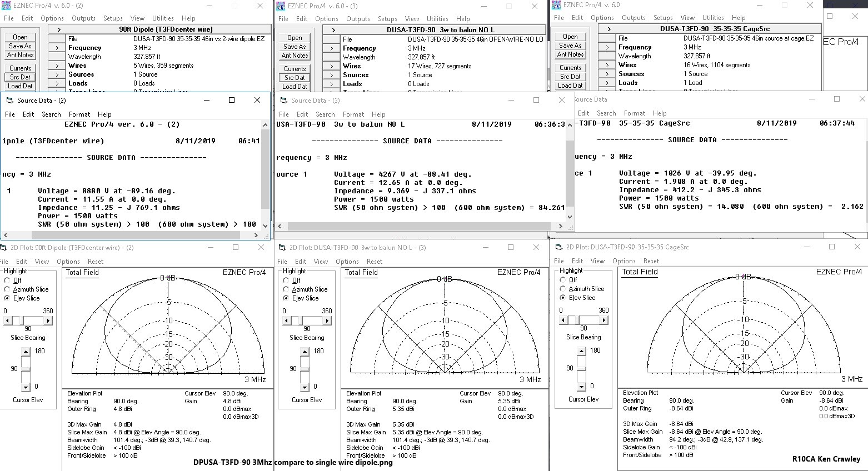Turn Highlight Off in the middle 2D Plot
868x471 pixels.
[x=285, y=280]
